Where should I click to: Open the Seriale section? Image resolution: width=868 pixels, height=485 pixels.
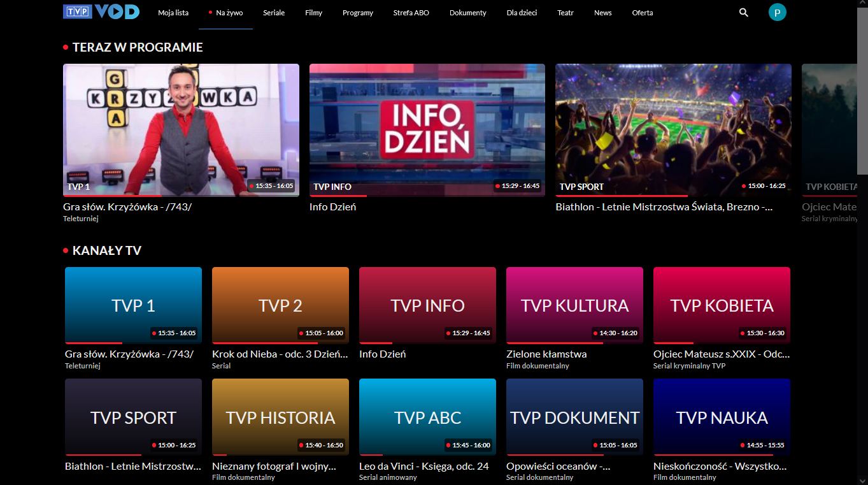click(274, 12)
